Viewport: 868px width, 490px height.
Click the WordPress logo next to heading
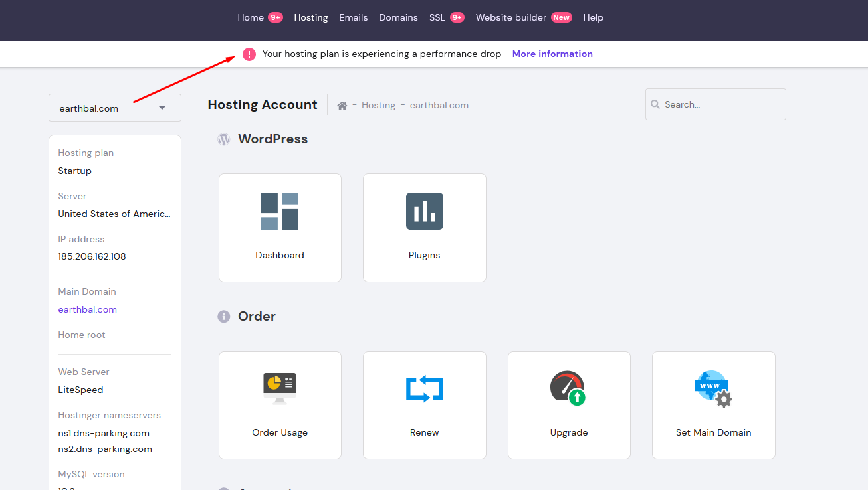click(x=224, y=139)
